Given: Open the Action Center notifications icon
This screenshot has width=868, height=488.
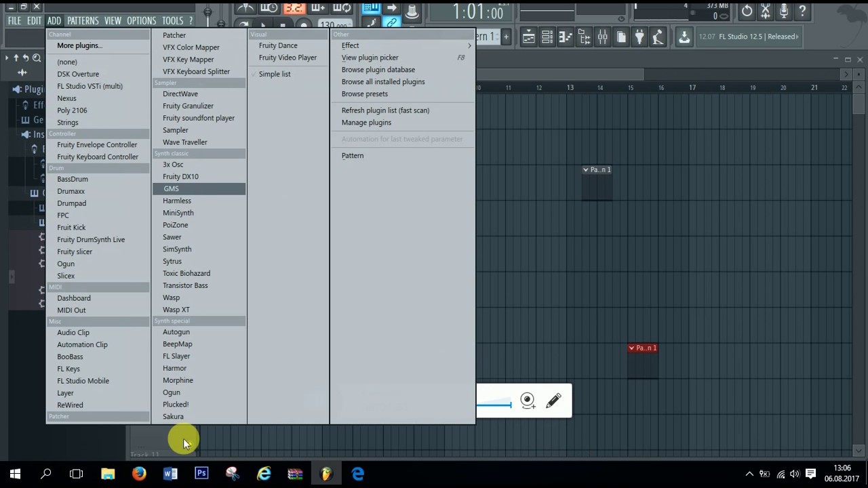Looking at the screenshot, I should pyautogui.click(x=810, y=474).
